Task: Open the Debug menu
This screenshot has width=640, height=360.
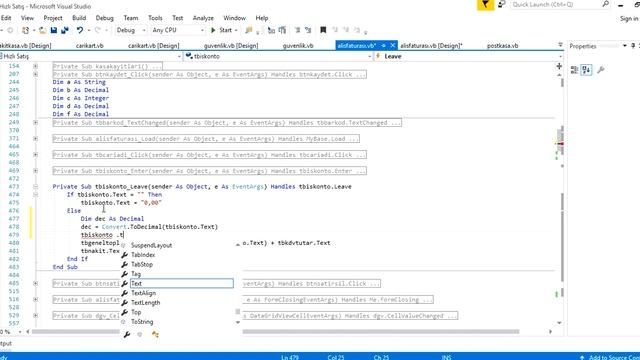Action: 104,18
